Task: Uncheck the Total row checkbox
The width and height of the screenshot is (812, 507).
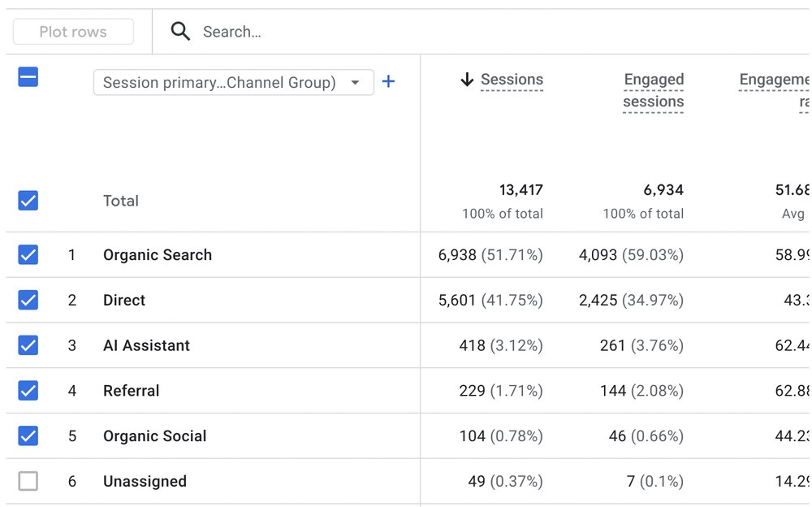Action: coord(28,200)
